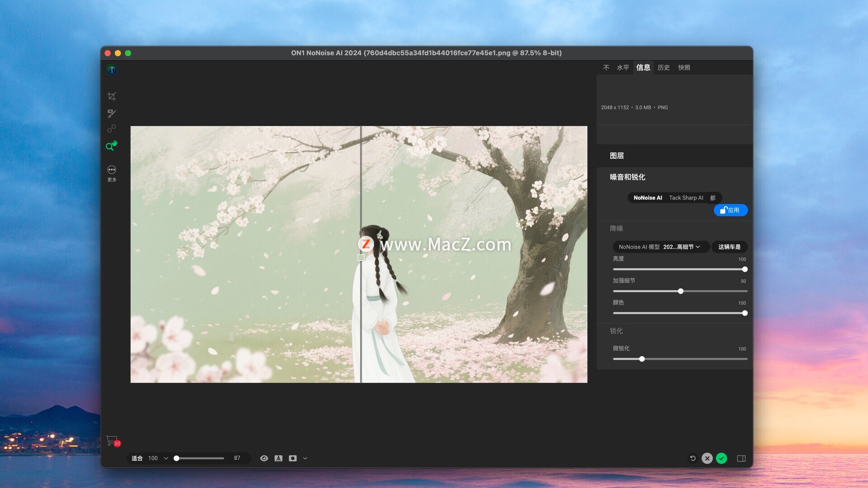Viewport: 868px width, 488px height.
Task: Click the green checkmark done button
Action: click(x=722, y=458)
